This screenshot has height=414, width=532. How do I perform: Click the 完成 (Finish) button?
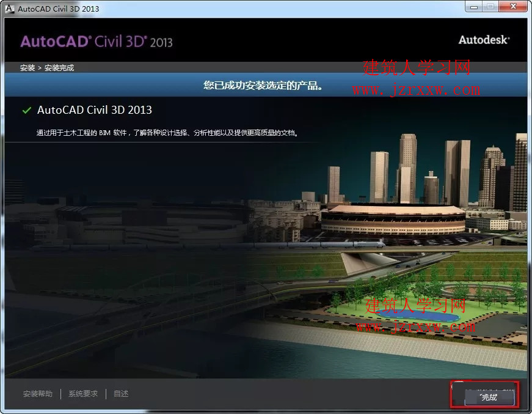(x=489, y=397)
